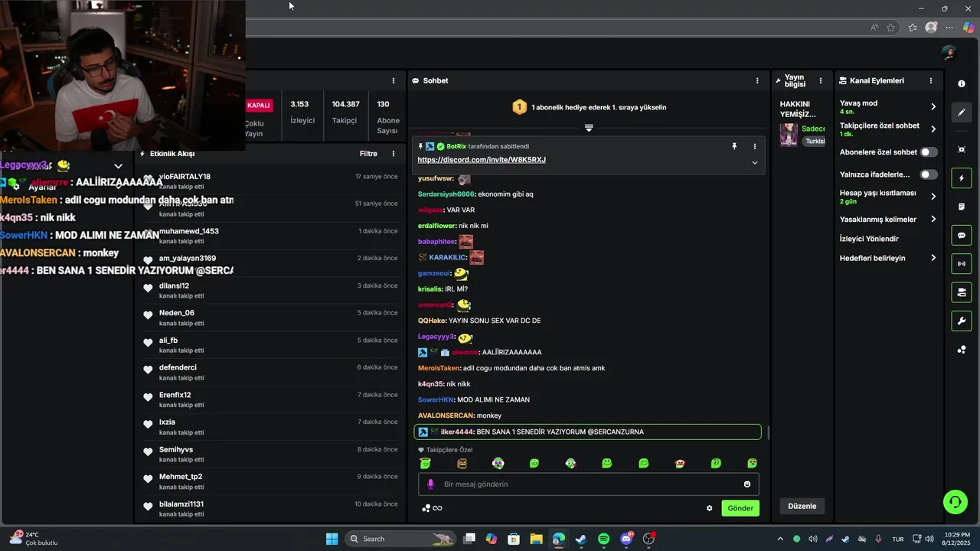Select the camera channel actions sidebar icon
Image resolution: width=980 pixels, height=551 pixels.
962,292
